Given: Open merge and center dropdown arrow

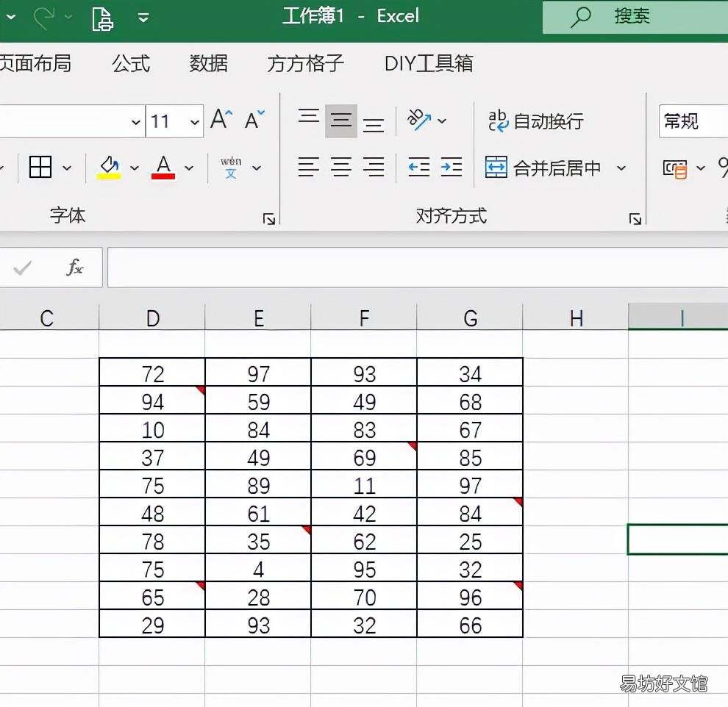Looking at the screenshot, I should [x=621, y=168].
